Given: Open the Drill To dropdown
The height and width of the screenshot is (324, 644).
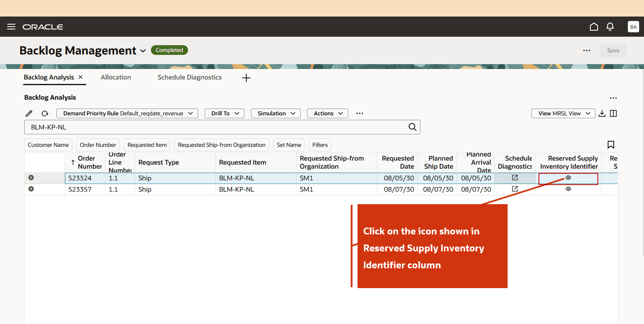Looking at the screenshot, I should (x=224, y=113).
